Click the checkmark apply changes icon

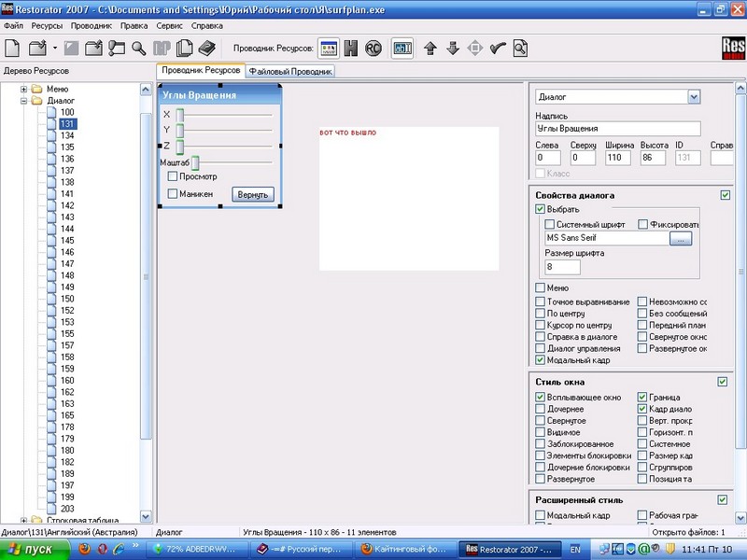[498, 48]
